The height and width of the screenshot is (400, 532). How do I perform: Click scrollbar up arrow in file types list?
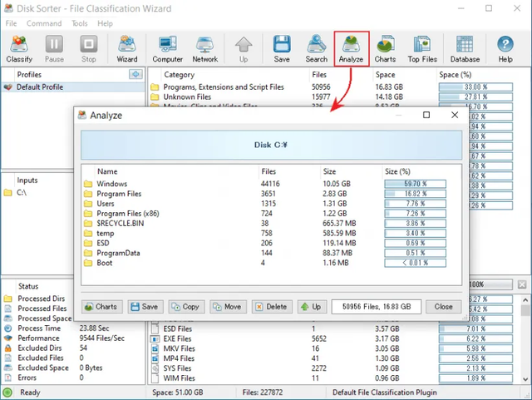(x=525, y=300)
